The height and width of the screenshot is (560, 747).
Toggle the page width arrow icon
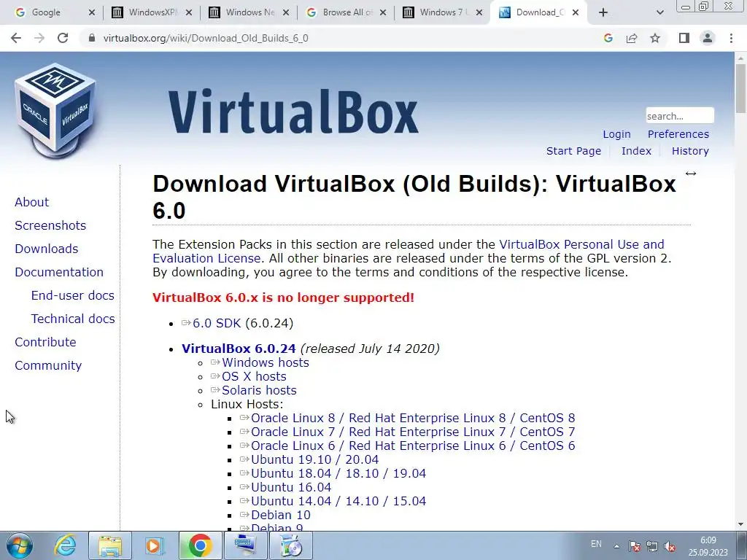(691, 174)
